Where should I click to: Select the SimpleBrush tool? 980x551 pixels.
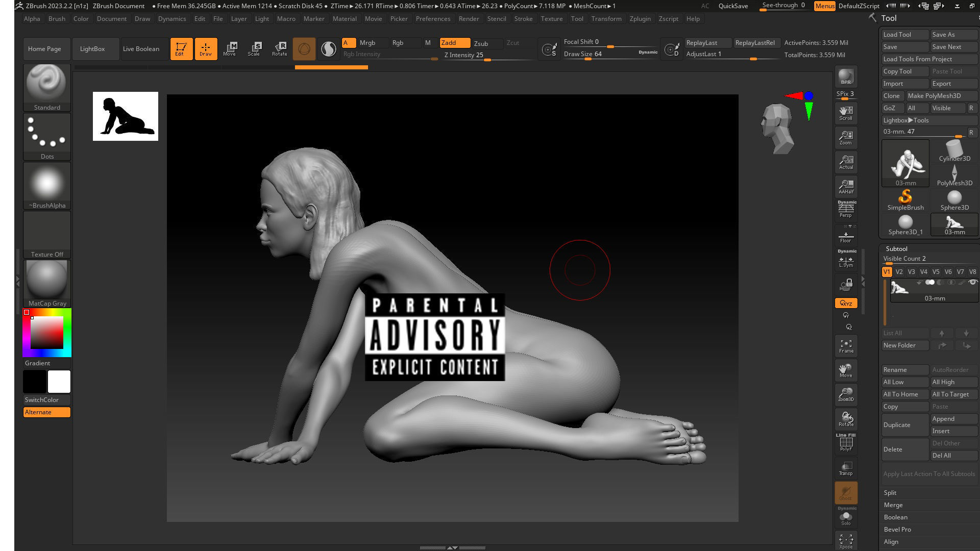pos(905,200)
